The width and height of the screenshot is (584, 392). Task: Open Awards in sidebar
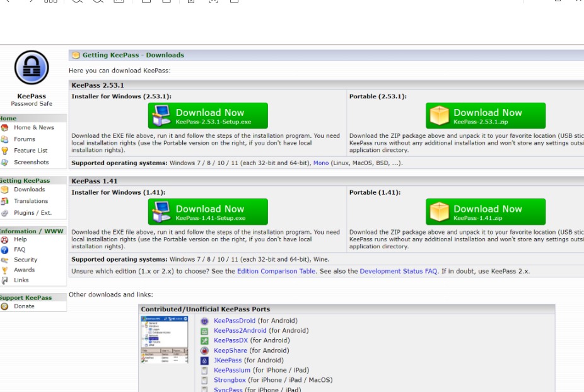tap(24, 270)
